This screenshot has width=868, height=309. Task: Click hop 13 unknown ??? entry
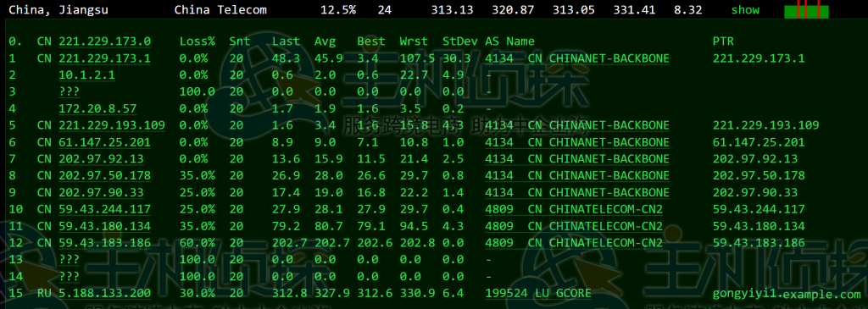coord(69,260)
